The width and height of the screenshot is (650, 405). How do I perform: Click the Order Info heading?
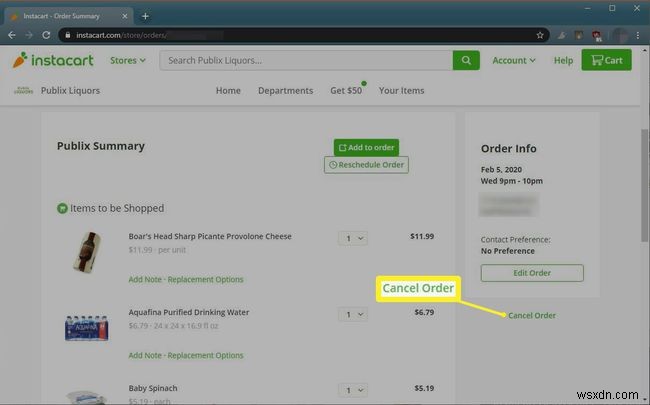(509, 148)
